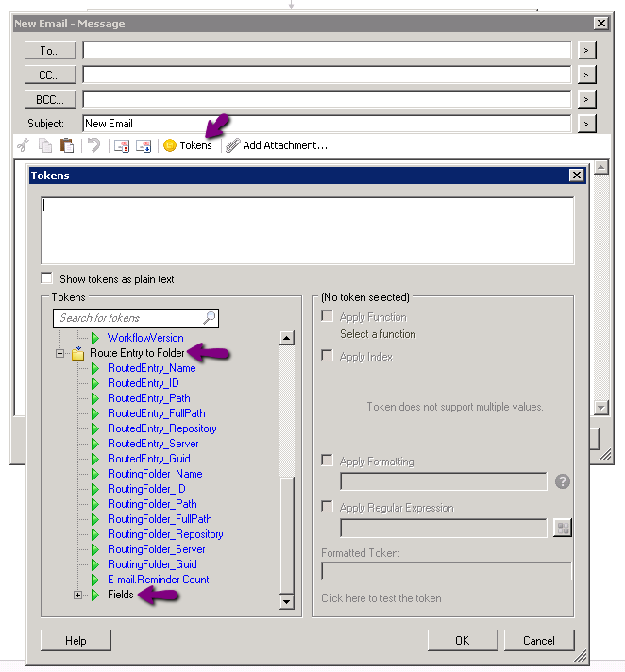Select the RoutedEntry_FullPath token
Viewport: 625px width, 672px height.
(157, 413)
